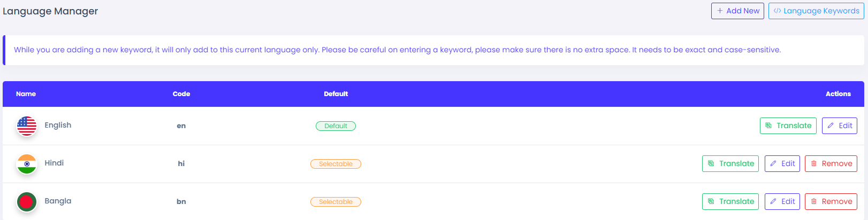
Task: Remove the Bangla language
Action: click(831, 201)
